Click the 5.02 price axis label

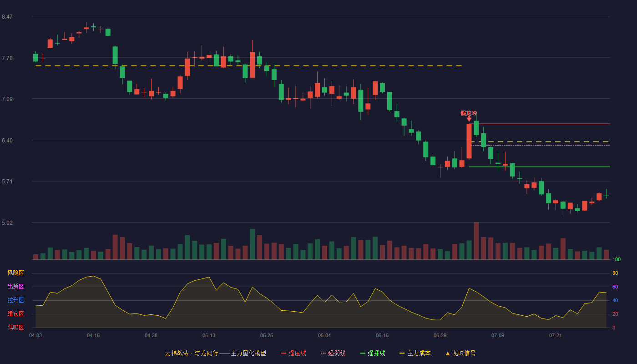coord(7,223)
